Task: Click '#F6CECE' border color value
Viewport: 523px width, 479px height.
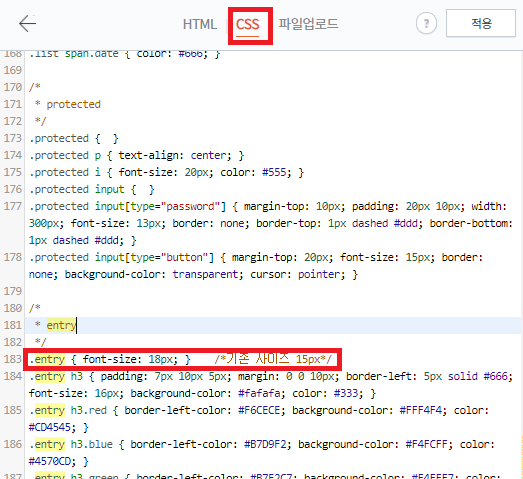Action: pos(259,410)
